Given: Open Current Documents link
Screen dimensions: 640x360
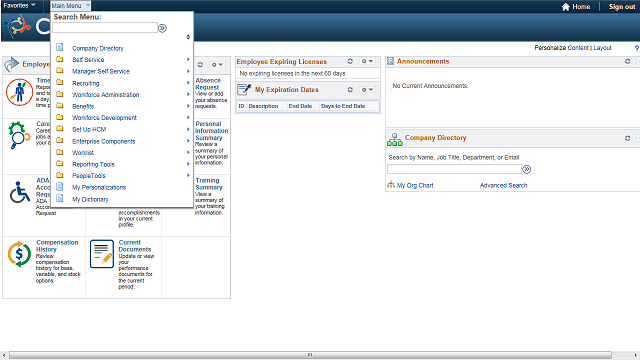Looking at the screenshot, I should 135,246.
